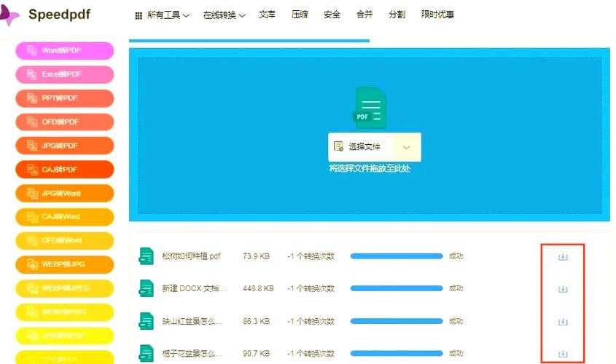Select the JPG转Word converter
This screenshot has height=364, width=616.
tap(65, 193)
